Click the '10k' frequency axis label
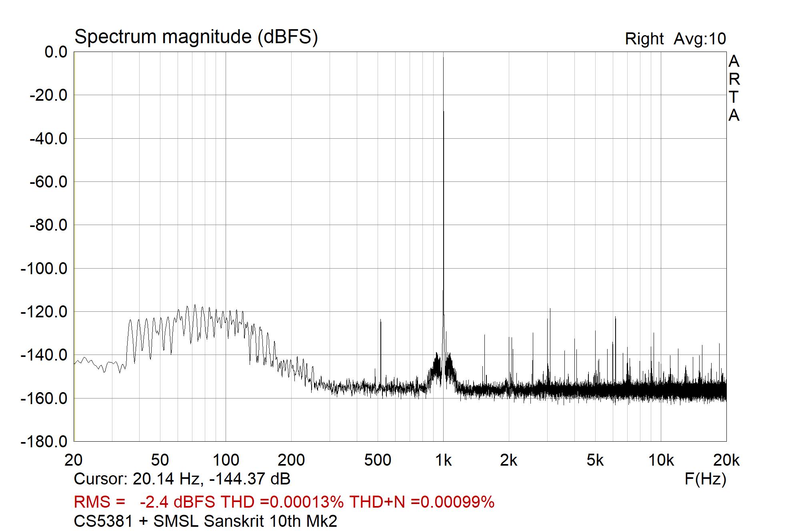Viewport: 800px width, 532px height. click(x=661, y=460)
